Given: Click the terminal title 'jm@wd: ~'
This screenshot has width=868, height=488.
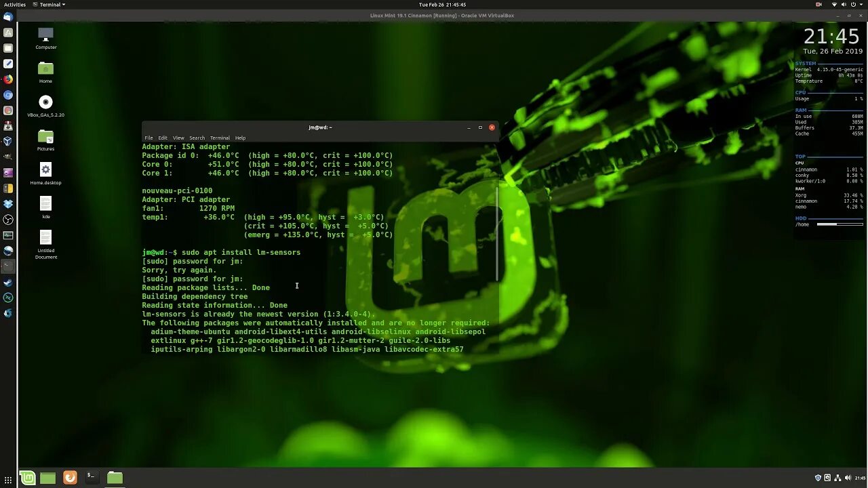Looking at the screenshot, I should pos(320,127).
